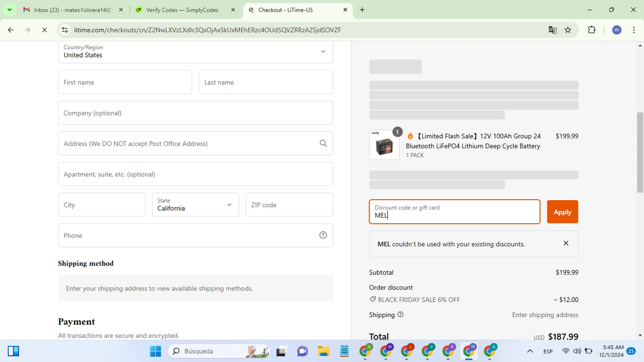Image resolution: width=644 pixels, height=362 pixels.
Task: Open the chat app on the taskbar
Action: point(303,351)
